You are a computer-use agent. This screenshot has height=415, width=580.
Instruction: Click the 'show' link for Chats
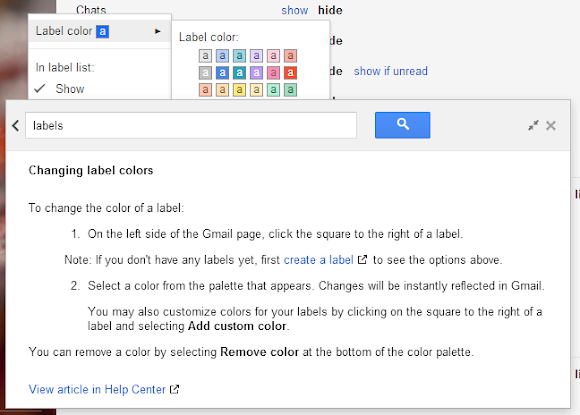point(294,10)
